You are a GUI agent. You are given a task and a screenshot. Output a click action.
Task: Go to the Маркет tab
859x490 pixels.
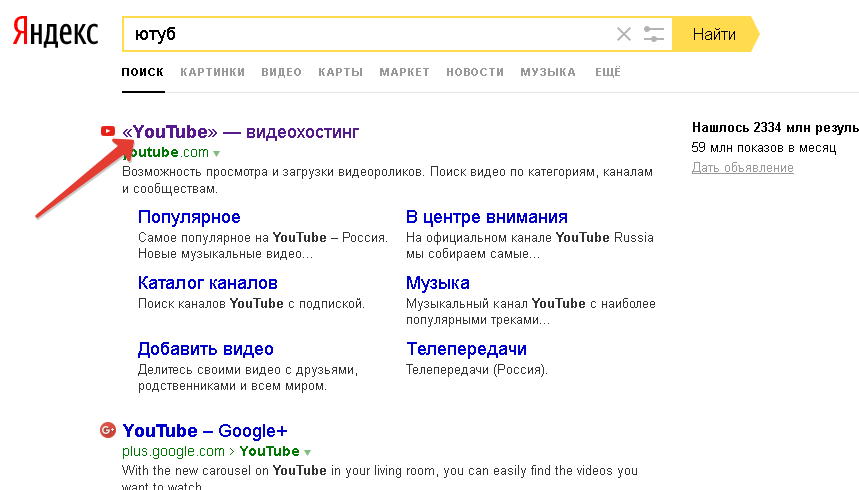click(404, 72)
